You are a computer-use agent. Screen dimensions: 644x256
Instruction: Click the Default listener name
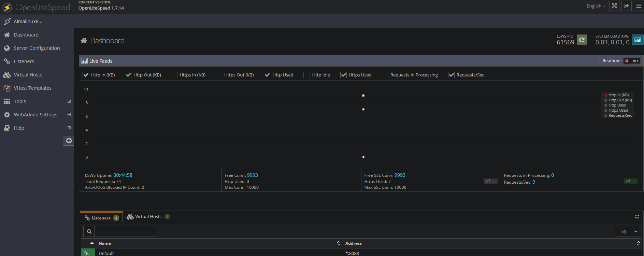coord(106,253)
